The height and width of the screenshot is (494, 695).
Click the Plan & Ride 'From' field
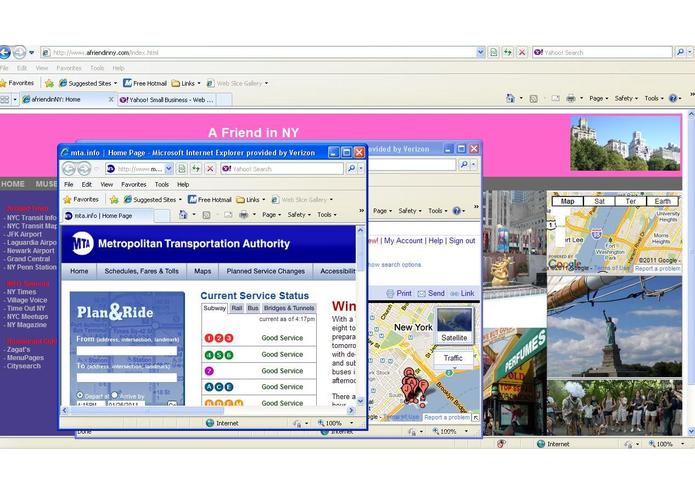coord(127,351)
